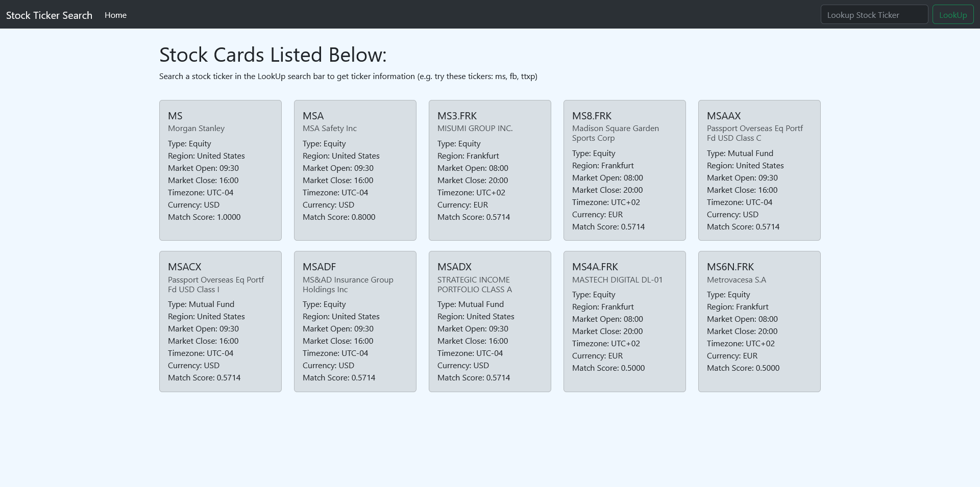The width and height of the screenshot is (980, 487).
Task: Click the Stock Ticker Search brand title
Action: tap(49, 15)
